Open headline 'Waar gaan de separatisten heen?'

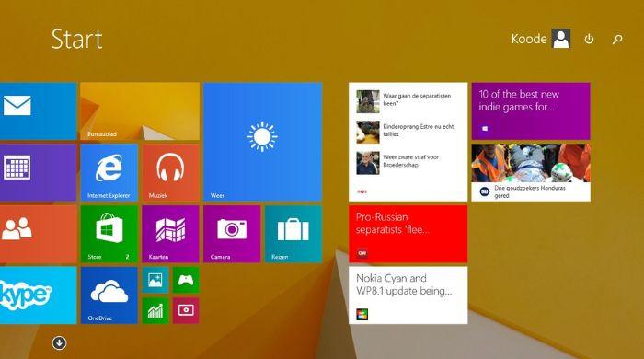(417, 99)
